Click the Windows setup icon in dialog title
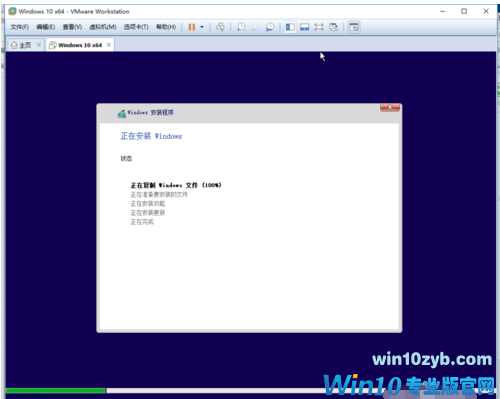This screenshot has height=399, width=500. (122, 113)
